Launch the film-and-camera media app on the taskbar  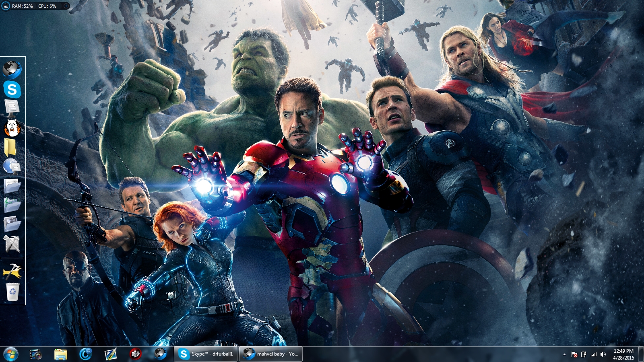pyautogui.click(x=36, y=354)
